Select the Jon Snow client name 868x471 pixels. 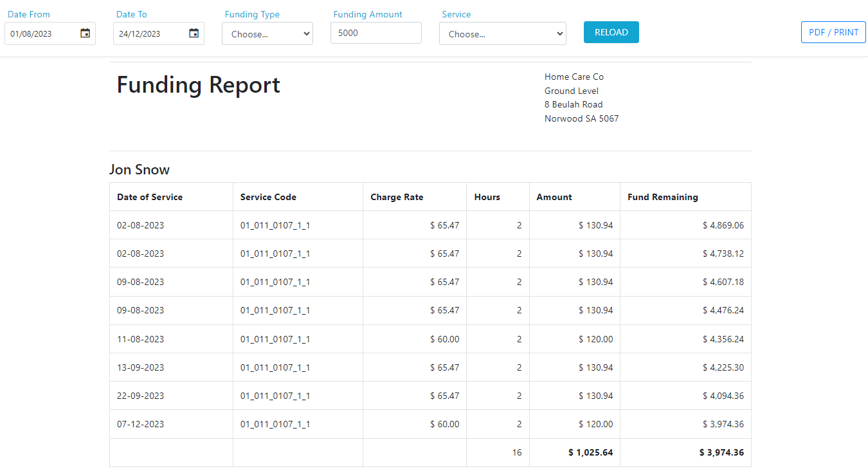[x=140, y=170]
